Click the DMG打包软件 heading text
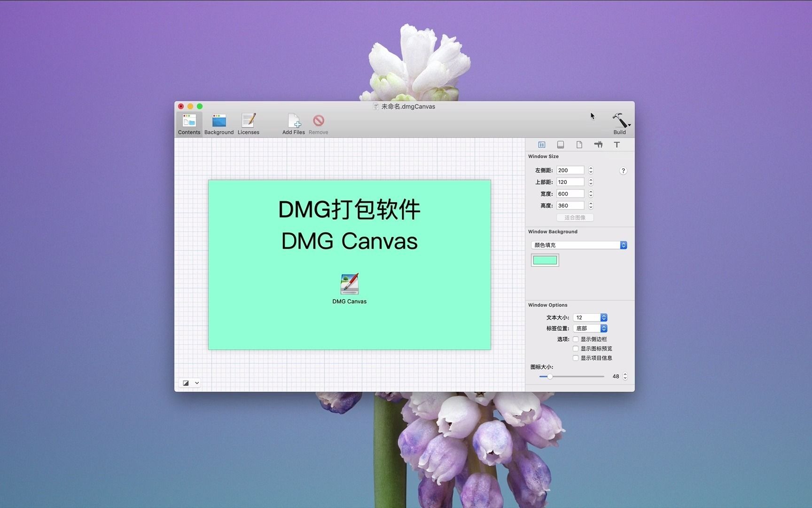Screen dimensions: 812x508 [x=349, y=210]
